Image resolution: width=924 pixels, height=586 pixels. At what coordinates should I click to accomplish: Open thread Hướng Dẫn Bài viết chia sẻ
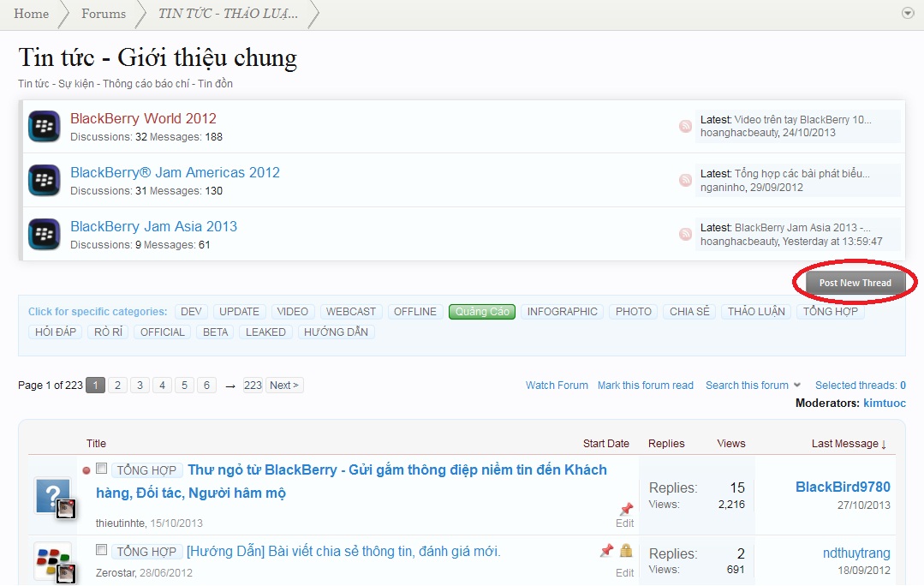[343, 551]
